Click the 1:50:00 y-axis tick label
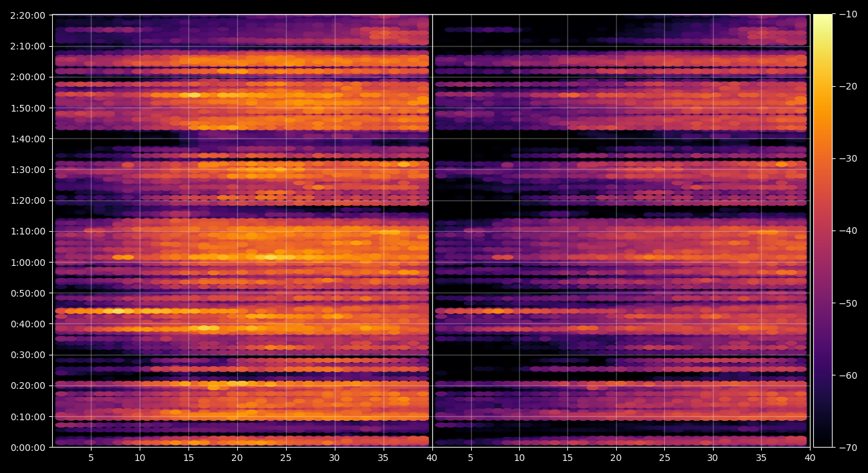This screenshot has width=868, height=473. [28, 108]
